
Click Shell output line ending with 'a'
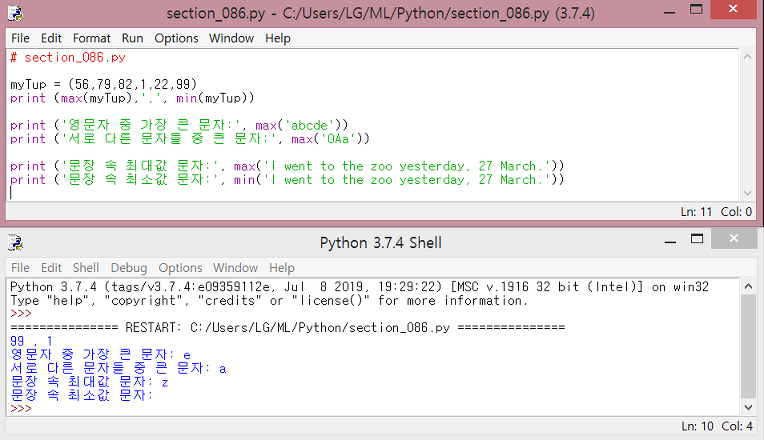[118, 368]
